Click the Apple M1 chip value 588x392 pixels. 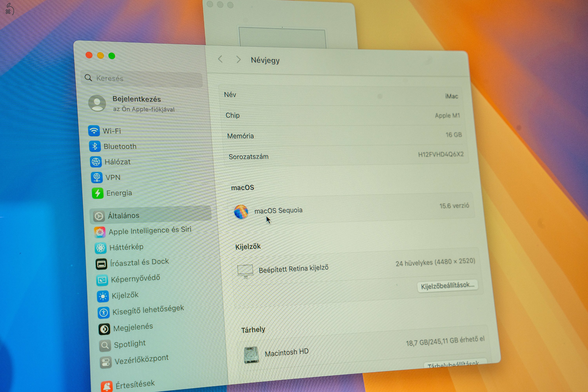447,115
